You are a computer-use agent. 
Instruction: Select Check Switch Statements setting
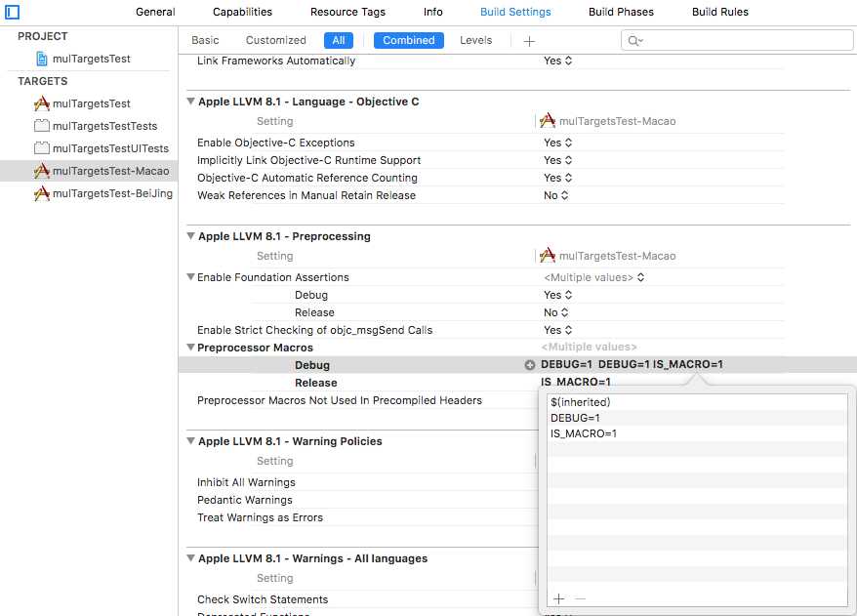[263, 599]
